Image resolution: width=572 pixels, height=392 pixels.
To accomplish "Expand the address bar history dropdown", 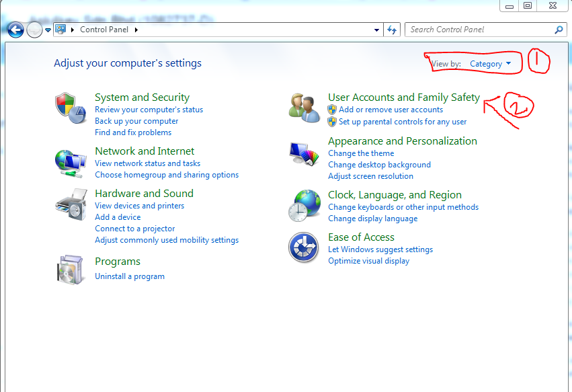I will click(x=376, y=30).
